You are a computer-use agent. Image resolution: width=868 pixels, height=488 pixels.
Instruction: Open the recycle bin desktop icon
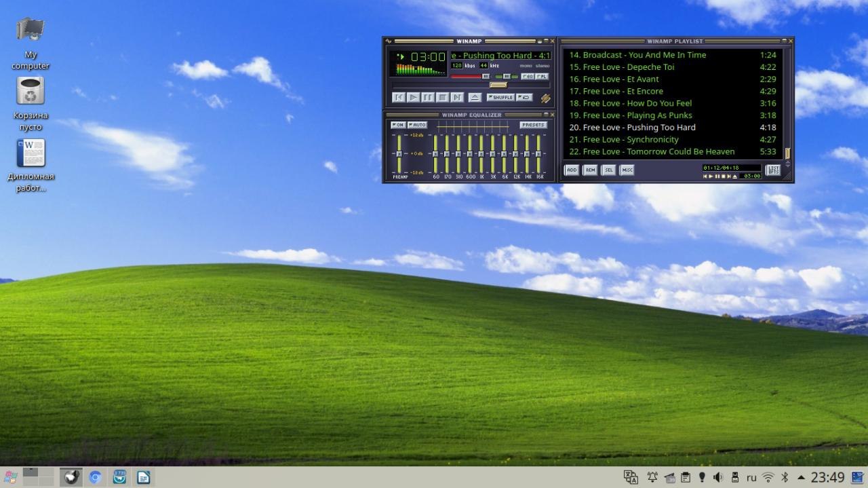coord(31,104)
